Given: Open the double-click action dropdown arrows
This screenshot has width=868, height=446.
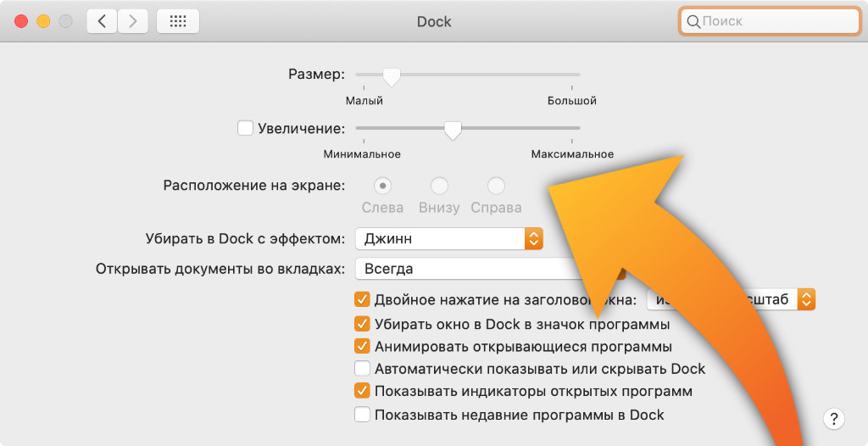Looking at the screenshot, I should tap(807, 299).
